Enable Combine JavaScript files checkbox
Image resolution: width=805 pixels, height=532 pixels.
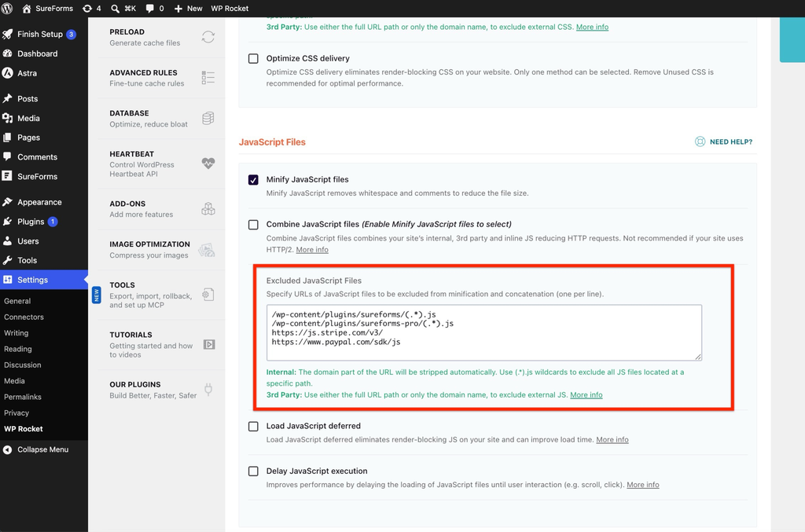pos(253,225)
